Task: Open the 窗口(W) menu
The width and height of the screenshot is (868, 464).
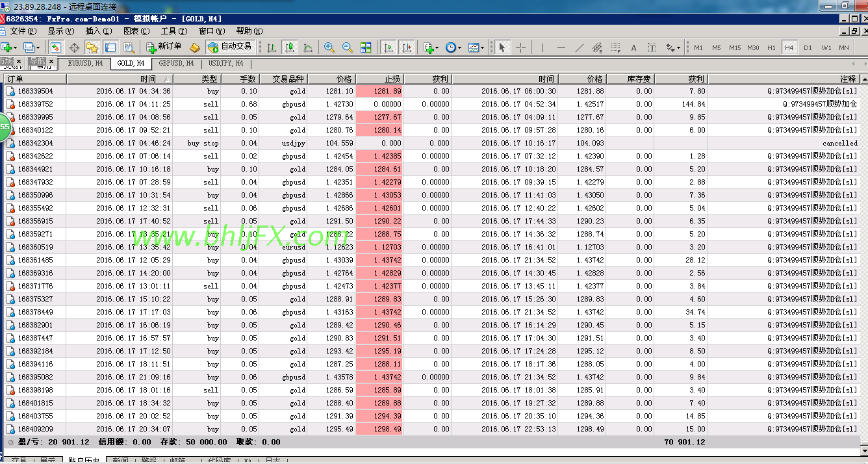Action: point(212,31)
